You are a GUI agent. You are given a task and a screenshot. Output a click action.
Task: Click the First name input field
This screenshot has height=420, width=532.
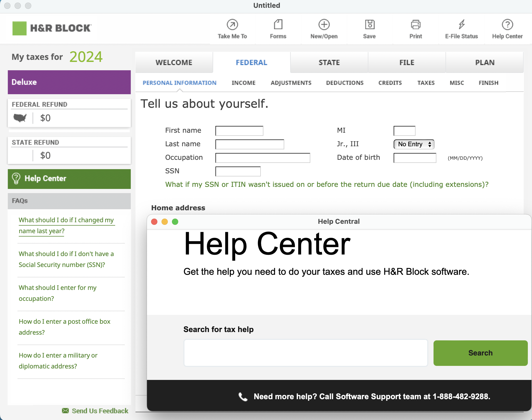click(239, 131)
